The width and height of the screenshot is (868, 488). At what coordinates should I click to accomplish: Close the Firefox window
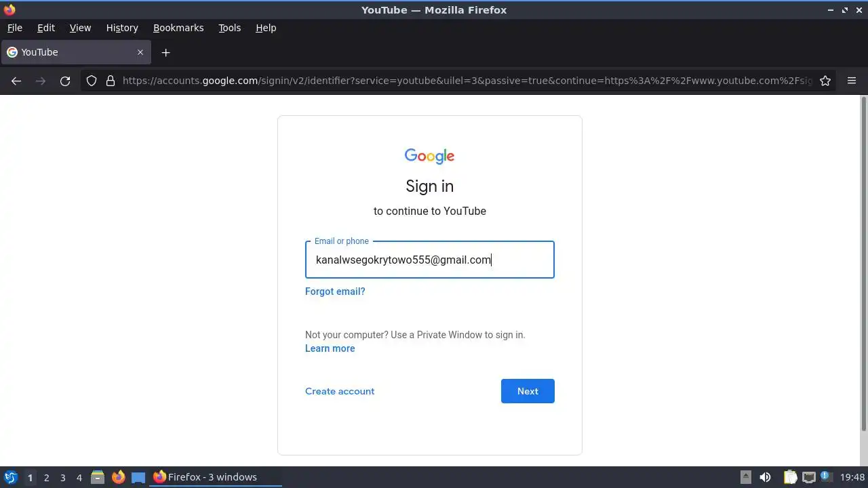coord(859,10)
